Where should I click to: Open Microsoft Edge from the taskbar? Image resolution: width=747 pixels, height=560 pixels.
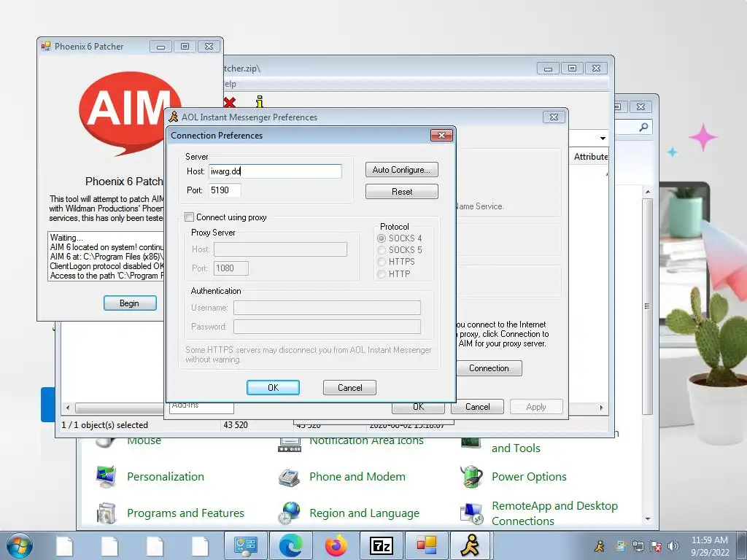point(290,545)
